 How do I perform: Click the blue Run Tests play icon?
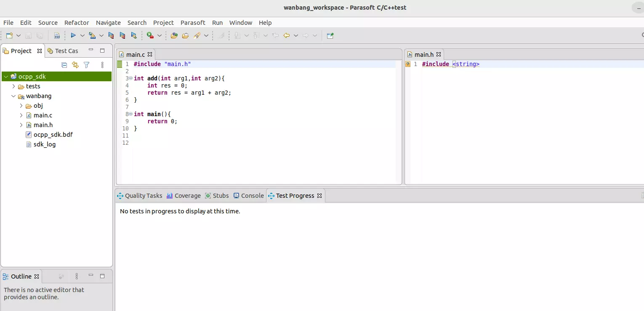coord(73,36)
